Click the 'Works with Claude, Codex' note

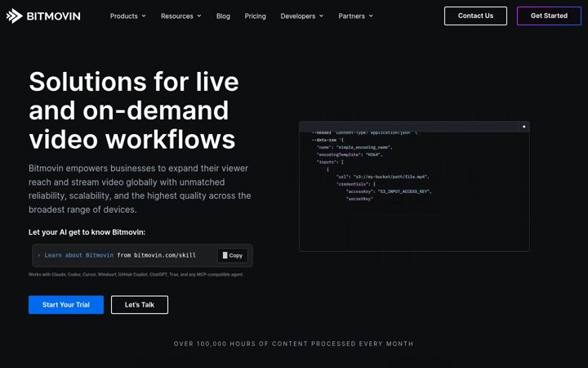pyautogui.click(x=136, y=275)
